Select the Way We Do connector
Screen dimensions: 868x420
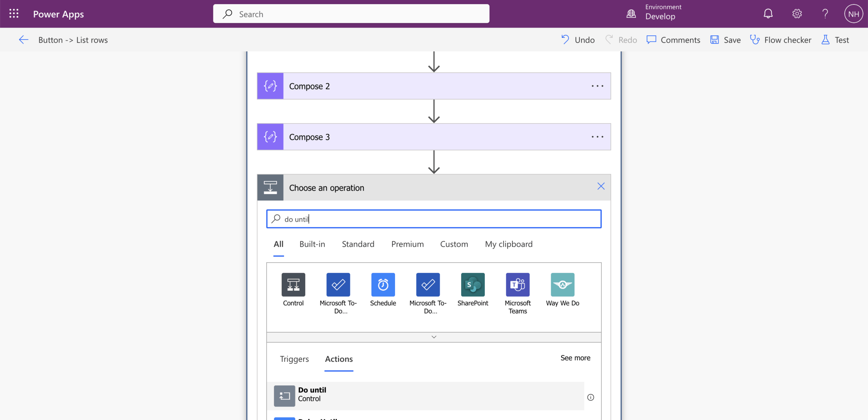[x=562, y=285]
